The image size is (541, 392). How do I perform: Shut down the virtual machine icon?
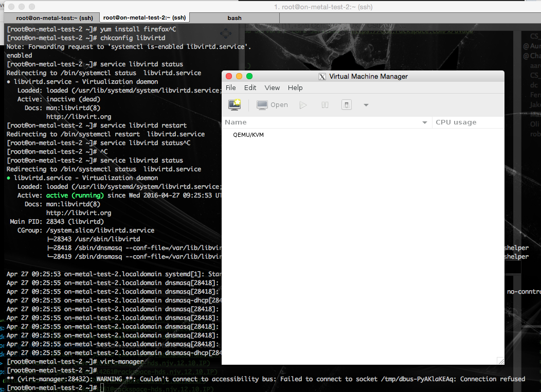coord(347,104)
